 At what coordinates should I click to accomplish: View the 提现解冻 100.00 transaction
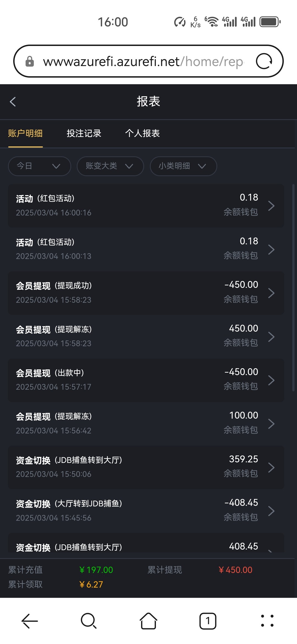point(146,424)
